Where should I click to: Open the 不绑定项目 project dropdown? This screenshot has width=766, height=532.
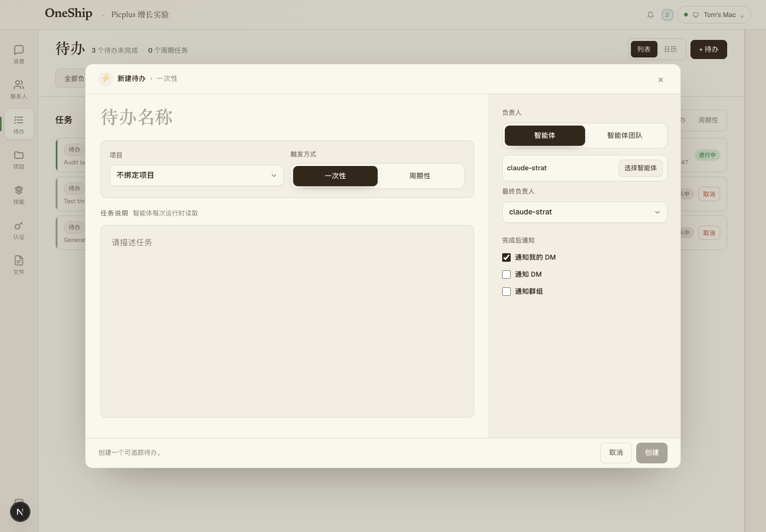[197, 176]
